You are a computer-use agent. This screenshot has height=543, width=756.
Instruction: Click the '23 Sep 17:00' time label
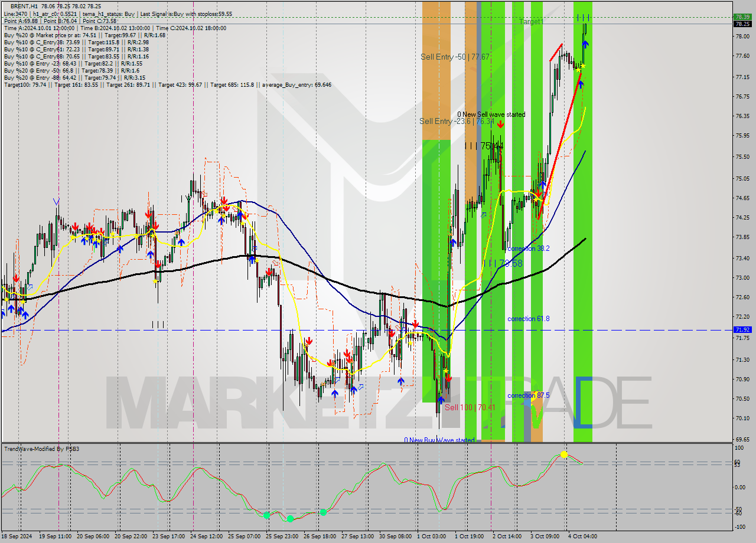170,537
